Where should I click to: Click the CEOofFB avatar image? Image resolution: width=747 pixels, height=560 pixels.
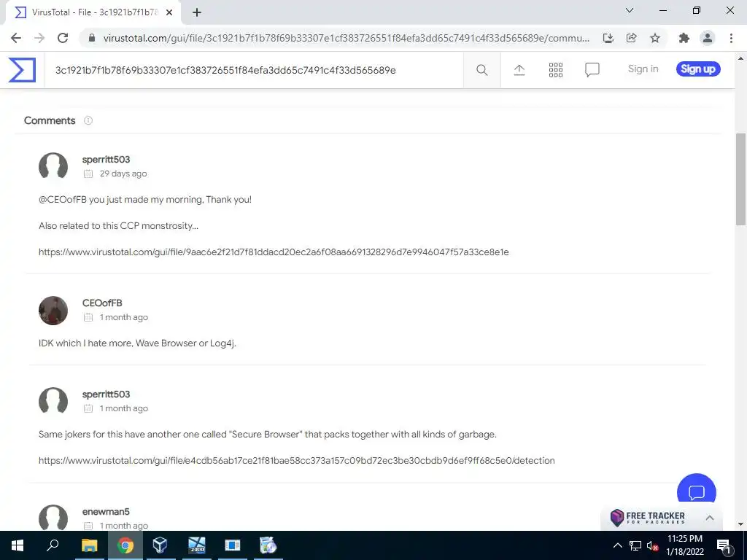tap(53, 311)
